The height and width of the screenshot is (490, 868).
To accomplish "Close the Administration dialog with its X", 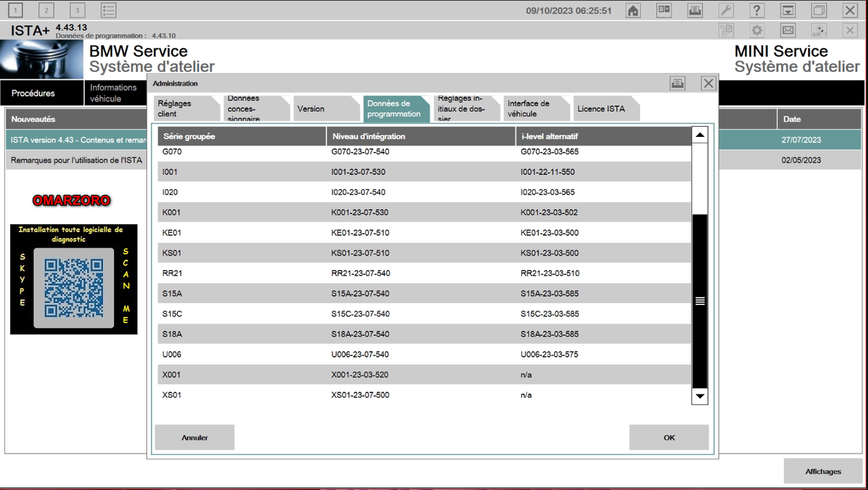I will [709, 83].
